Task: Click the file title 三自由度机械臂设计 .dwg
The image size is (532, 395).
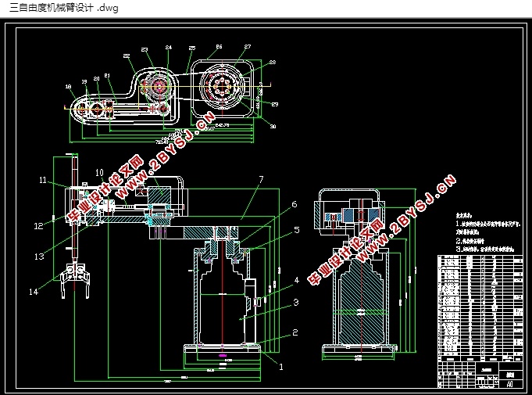Action: 64,8
